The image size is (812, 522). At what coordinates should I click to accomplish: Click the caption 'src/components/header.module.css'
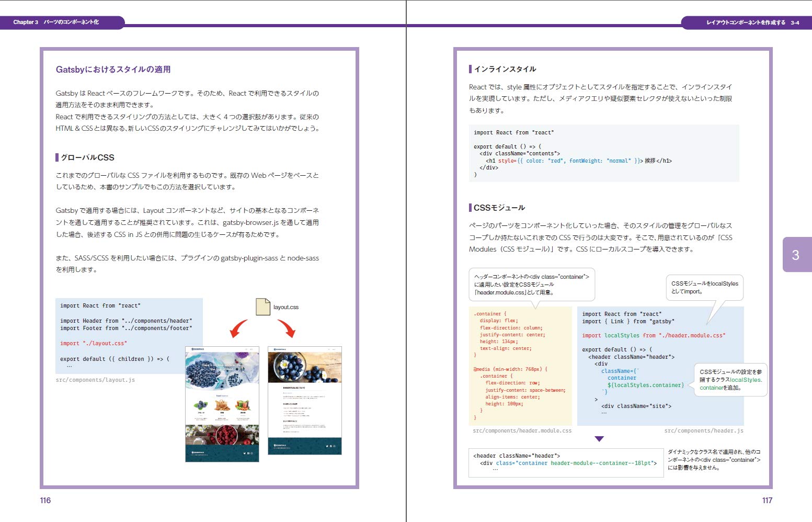tap(522, 430)
